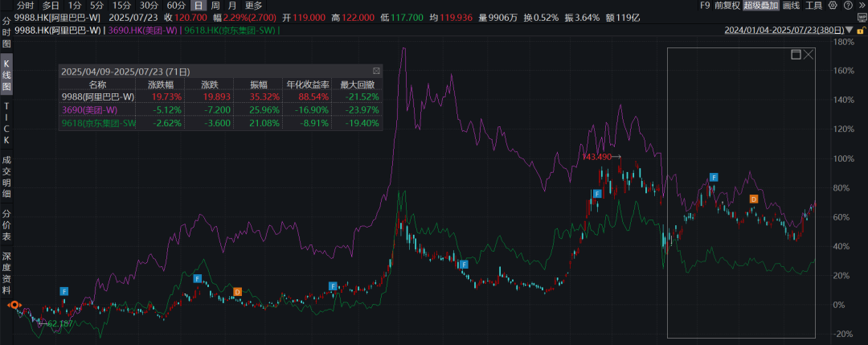Viewport: 868px width, 345px height.
Task: Click the 88.54% annualized return value
Action: (x=314, y=97)
